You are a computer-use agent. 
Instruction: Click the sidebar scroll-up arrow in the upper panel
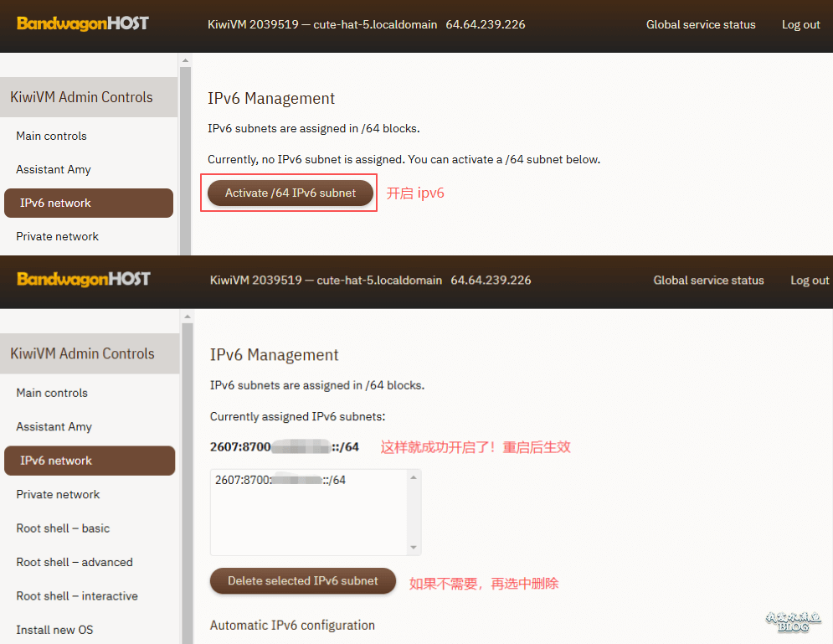pos(185,61)
